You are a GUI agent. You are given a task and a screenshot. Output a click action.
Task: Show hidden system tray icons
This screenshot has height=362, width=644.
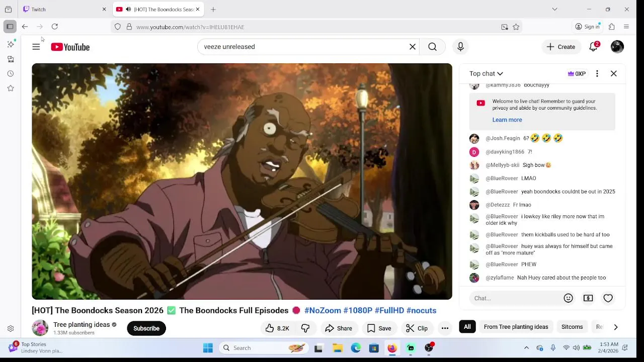pos(526,348)
